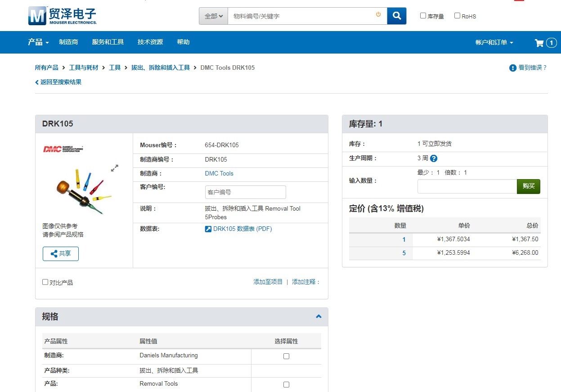Image resolution: width=561 pixels, height=392 pixels.
Task: Click the DRK105 removal tool product image
Action: coord(83,191)
